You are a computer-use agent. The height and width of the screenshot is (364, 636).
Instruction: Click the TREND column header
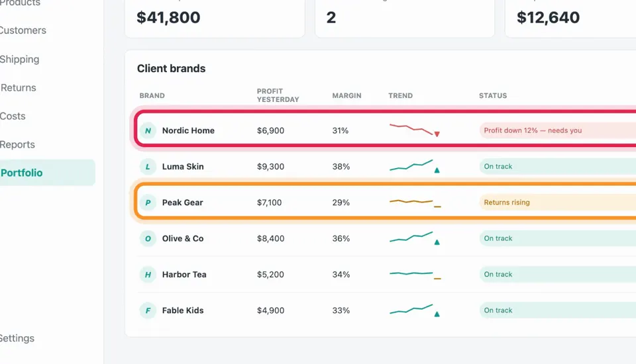tap(400, 96)
